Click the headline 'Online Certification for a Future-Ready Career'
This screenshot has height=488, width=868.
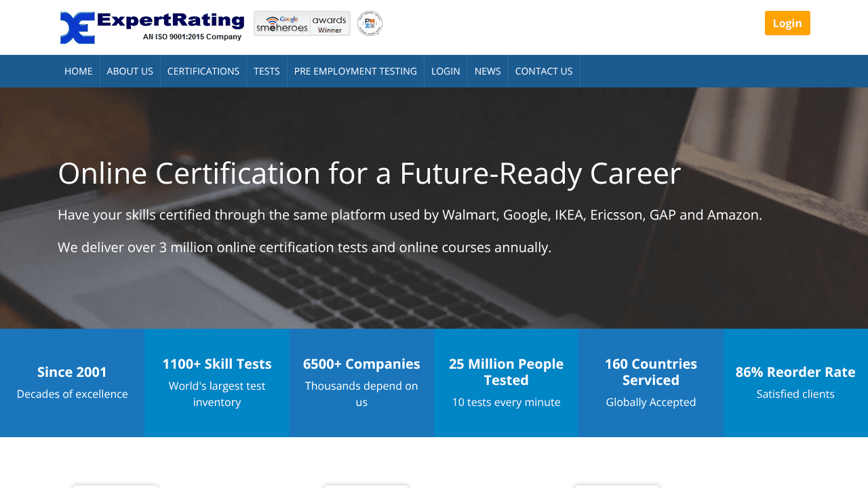[x=370, y=174]
